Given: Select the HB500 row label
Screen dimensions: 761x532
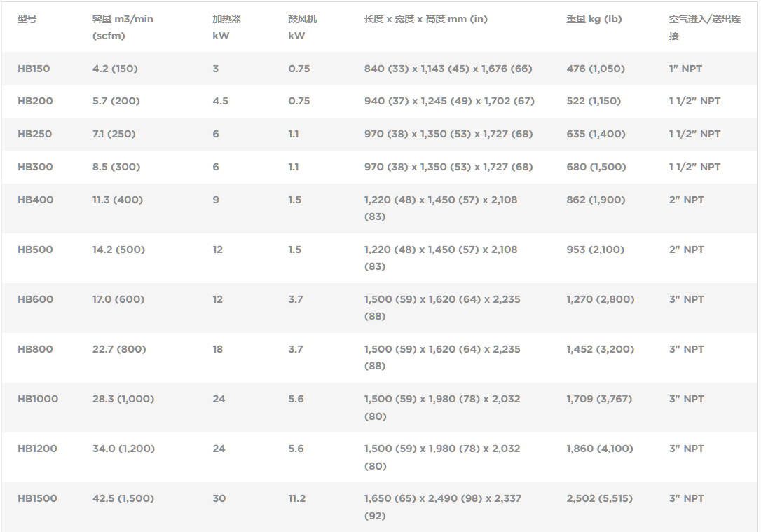Looking at the screenshot, I should click(x=35, y=250).
